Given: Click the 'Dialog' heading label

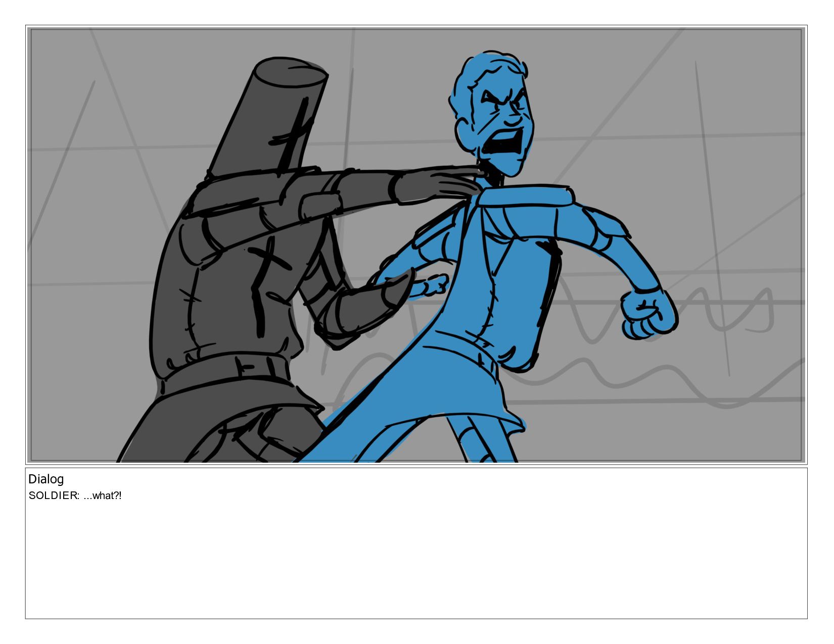Looking at the screenshot, I should click(46, 479).
